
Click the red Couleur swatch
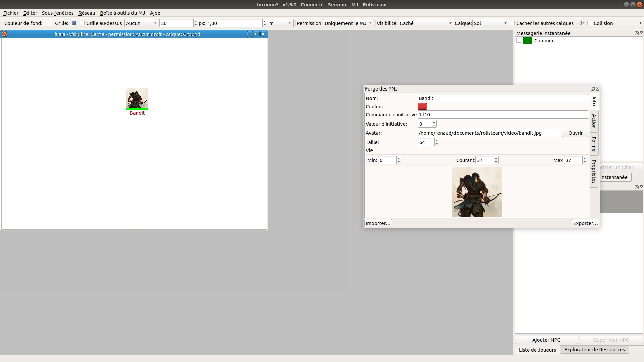[422, 106]
